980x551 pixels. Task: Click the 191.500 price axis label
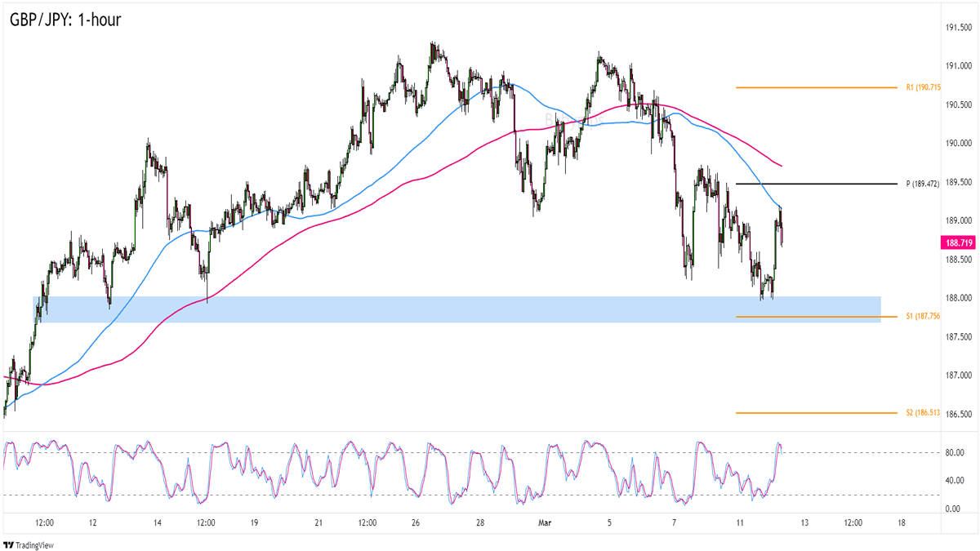coord(957,28)
